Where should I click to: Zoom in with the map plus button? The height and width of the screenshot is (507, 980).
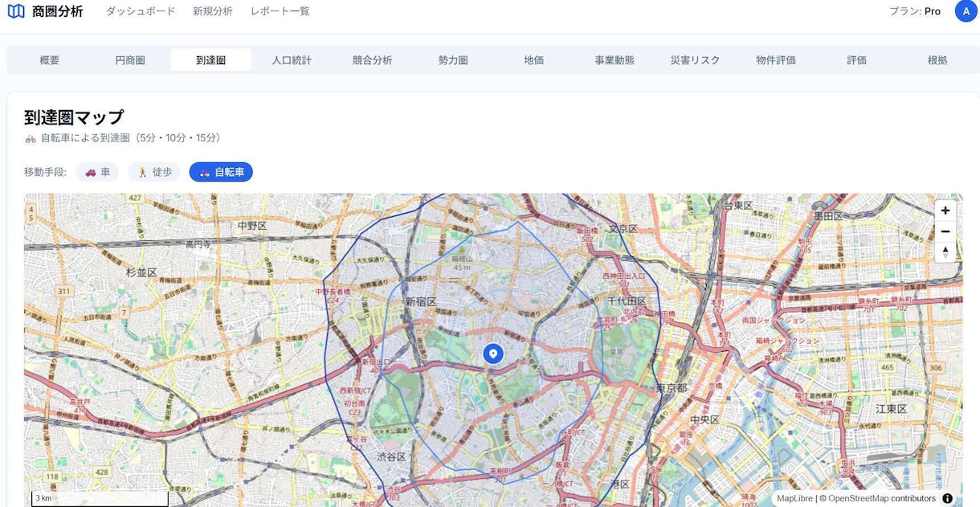(x=945, y=211)
